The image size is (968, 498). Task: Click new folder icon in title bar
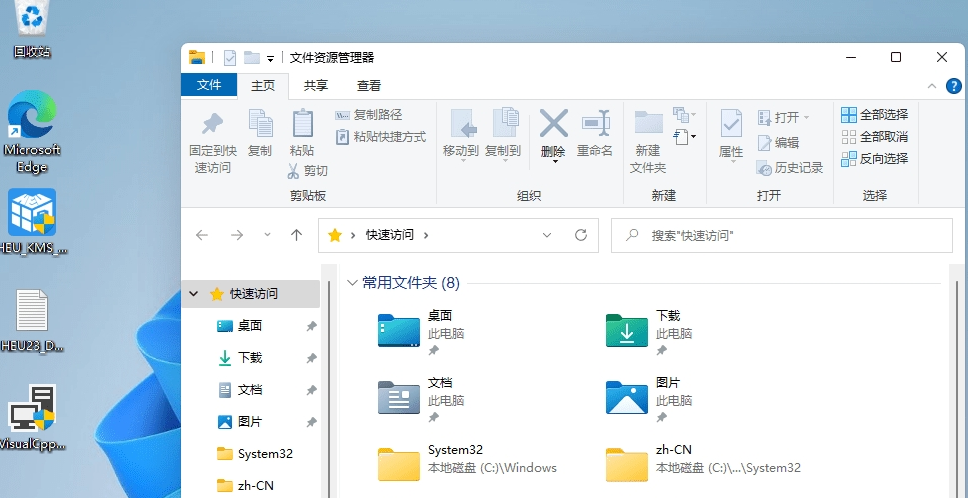(x=251, y=57)
